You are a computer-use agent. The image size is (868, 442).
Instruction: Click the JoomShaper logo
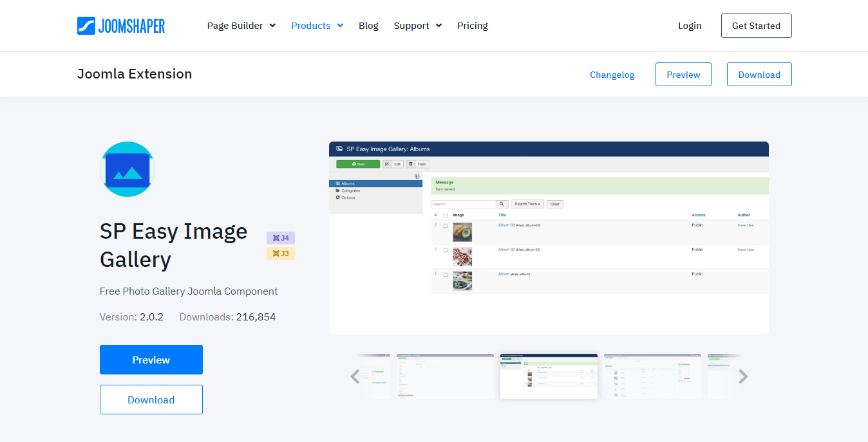[x=121, y=26]
